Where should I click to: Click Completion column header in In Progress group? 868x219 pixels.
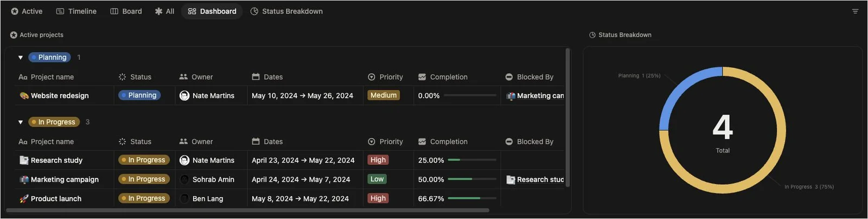pyautogui.click(x=443, y=141)
